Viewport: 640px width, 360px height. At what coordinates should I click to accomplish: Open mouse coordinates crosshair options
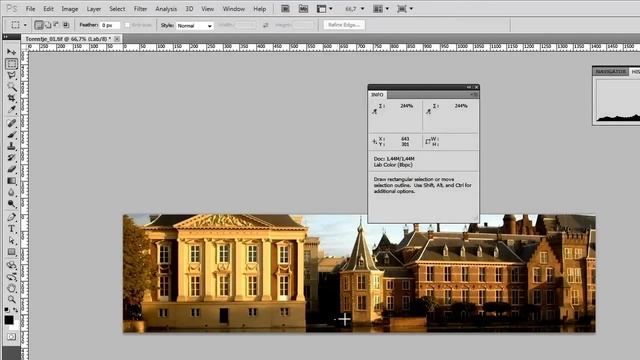[x=375, y=142]
